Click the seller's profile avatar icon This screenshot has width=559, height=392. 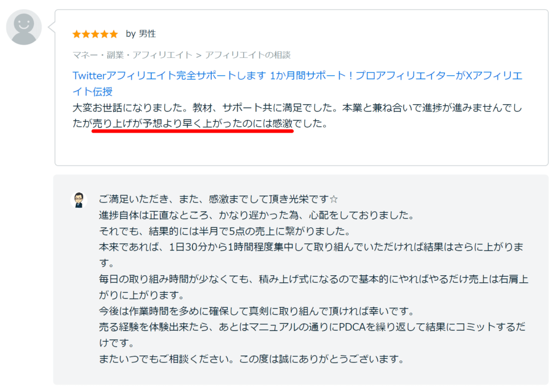(x=79, y=199)
